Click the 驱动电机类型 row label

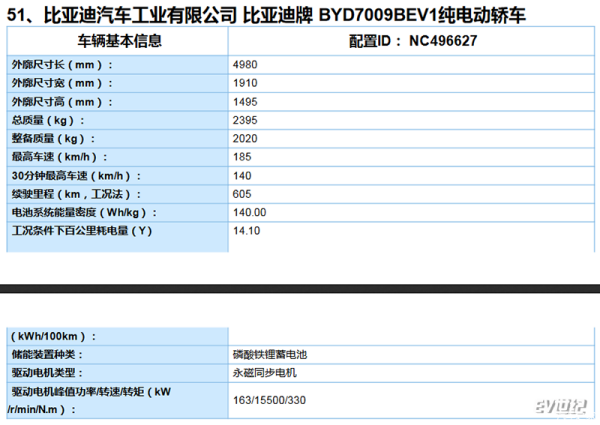[48, 373]
